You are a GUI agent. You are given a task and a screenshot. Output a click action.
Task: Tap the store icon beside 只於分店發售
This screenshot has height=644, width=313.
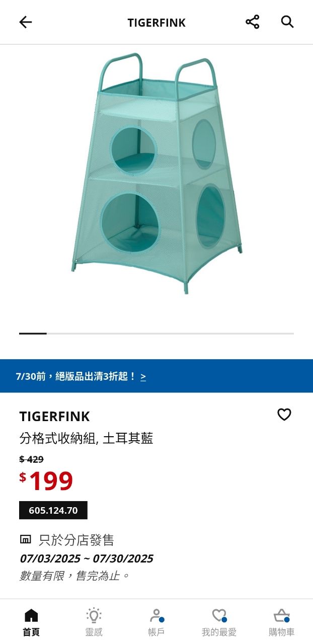coord(25,540)
